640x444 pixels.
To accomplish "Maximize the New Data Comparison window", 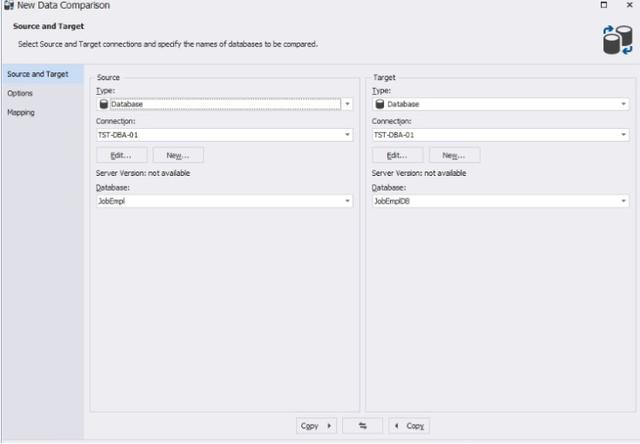I will [x=604, y=5].
